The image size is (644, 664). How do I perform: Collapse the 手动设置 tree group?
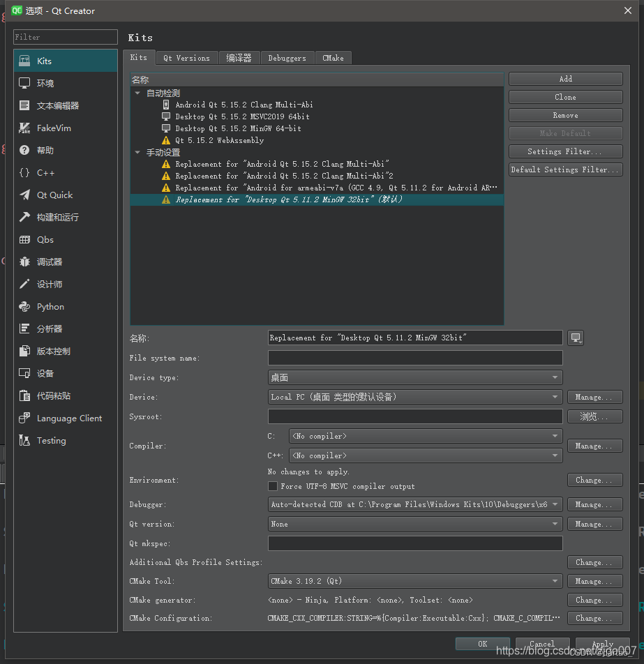(137, 152)
